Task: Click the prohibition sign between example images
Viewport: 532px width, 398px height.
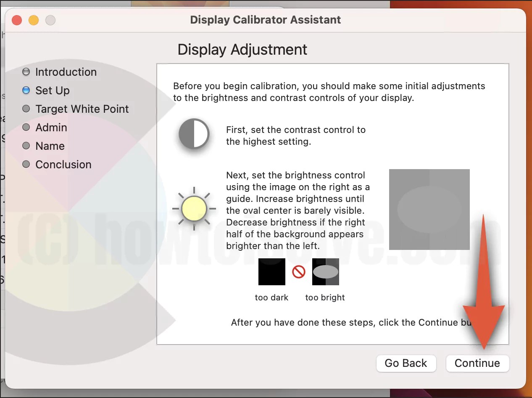Action: coord(298,272)
